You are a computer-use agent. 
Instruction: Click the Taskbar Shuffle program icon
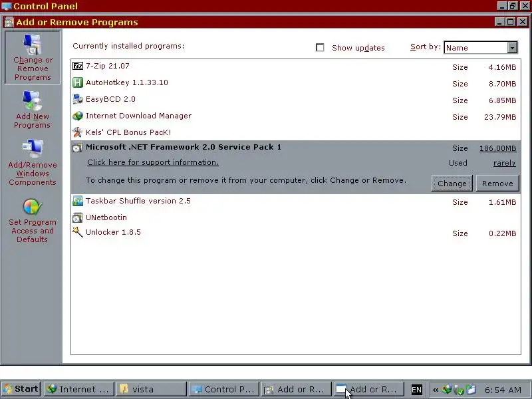tap(78, 201)
